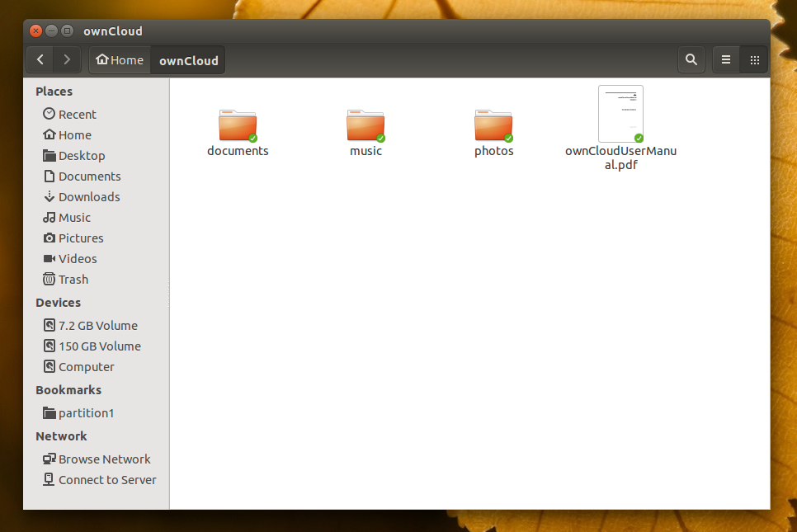Toggle the list view
This screenshot has height=532, width=797.
[725, 59]
